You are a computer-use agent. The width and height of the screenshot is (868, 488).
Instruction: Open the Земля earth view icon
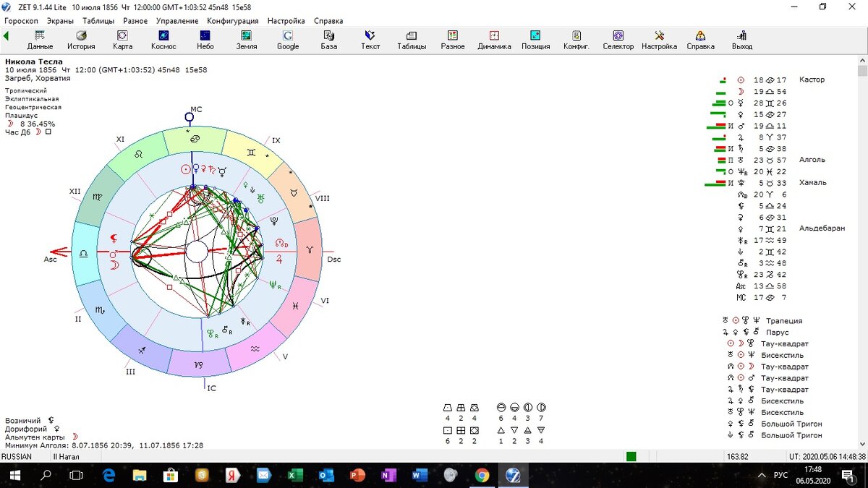pyautogui.click(x=247, y=40)
